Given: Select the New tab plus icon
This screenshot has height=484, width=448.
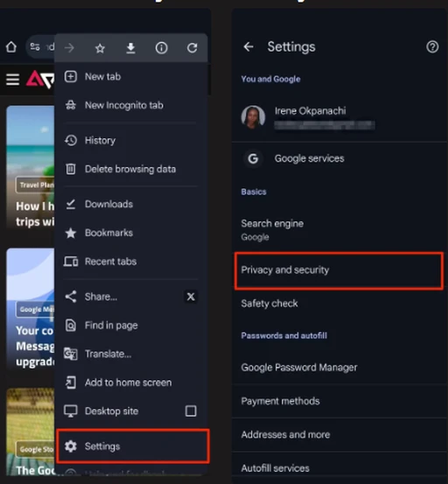Looking at the screenshot, I should [x=71, y=76].
